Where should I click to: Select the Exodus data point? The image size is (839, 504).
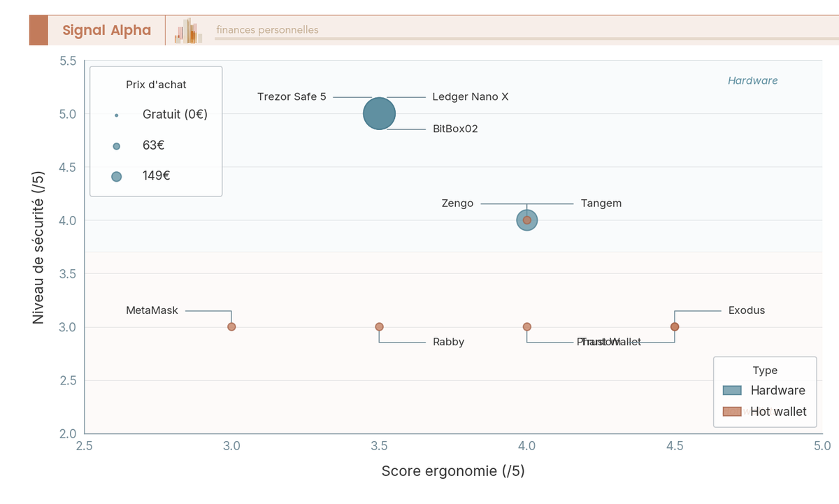(x=675, y=326)
